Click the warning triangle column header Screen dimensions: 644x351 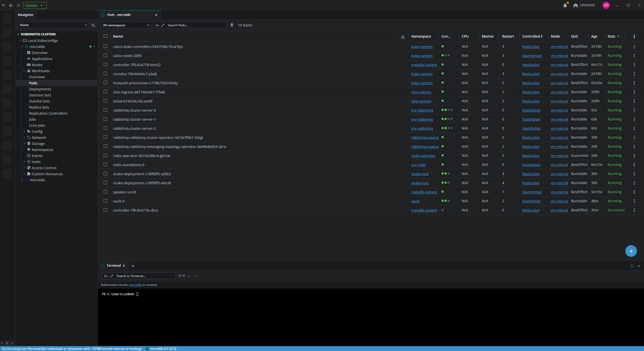click(403, 36)
